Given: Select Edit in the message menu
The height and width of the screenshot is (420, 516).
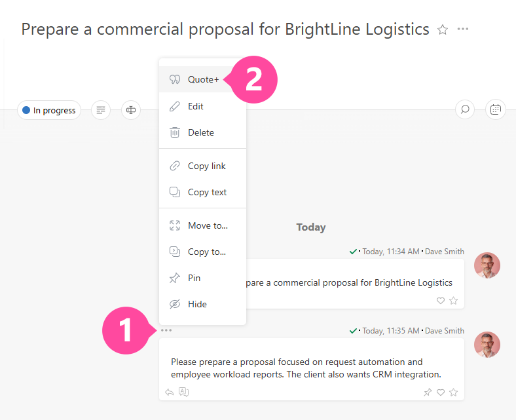Looking at the screenshot, I should [x=196, y=106].
